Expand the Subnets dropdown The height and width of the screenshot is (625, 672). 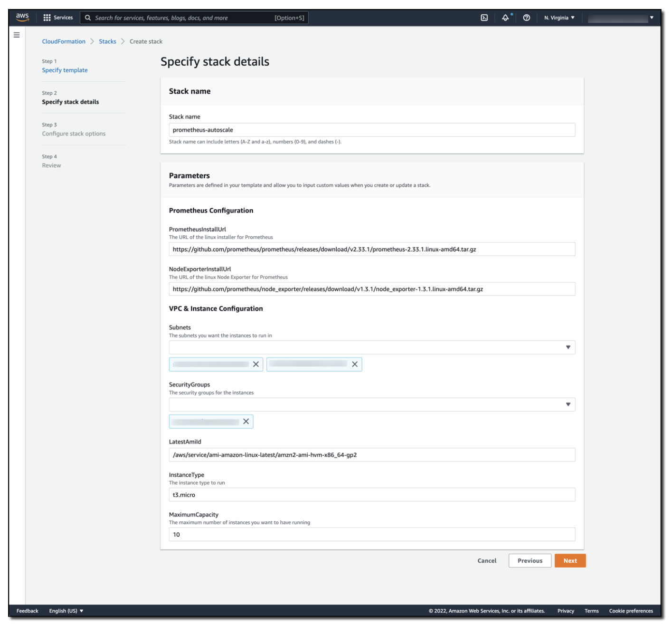pyautogui.click(x=372, y=347)
